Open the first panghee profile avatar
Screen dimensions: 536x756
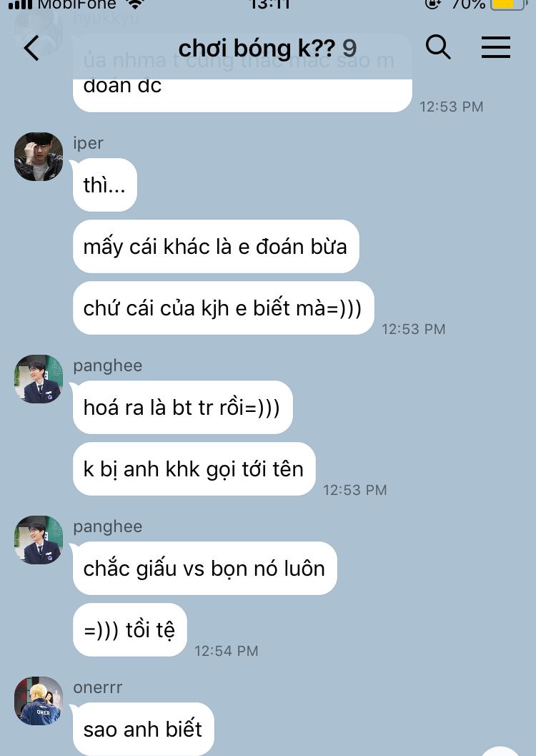pyautogui.click(x=39, y=379)
